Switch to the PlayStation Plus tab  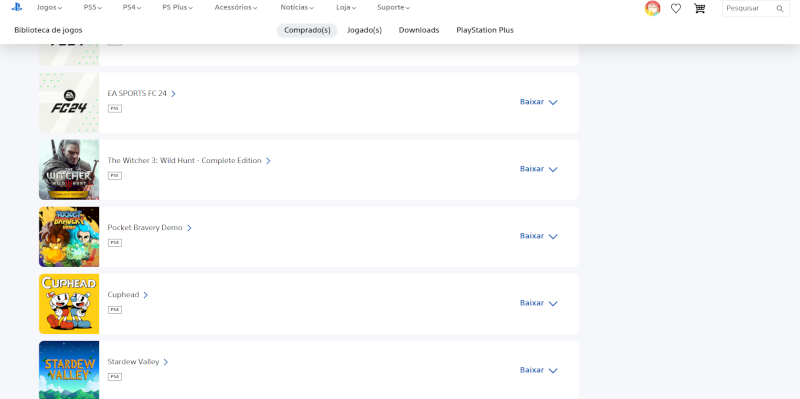[x=485, y=30]
